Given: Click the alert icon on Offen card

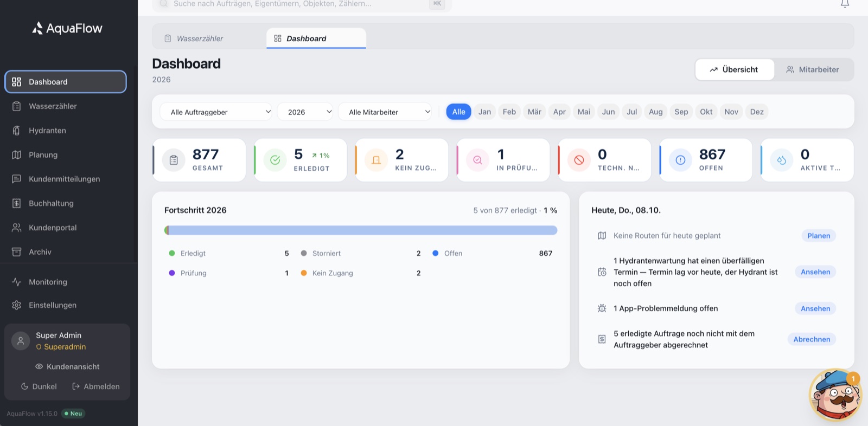Looking at the screenshot, I should click(x=680, y=160).
